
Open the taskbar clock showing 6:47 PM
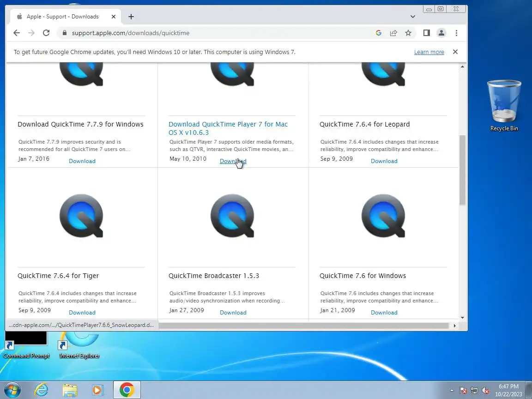[x=508, y=390]
